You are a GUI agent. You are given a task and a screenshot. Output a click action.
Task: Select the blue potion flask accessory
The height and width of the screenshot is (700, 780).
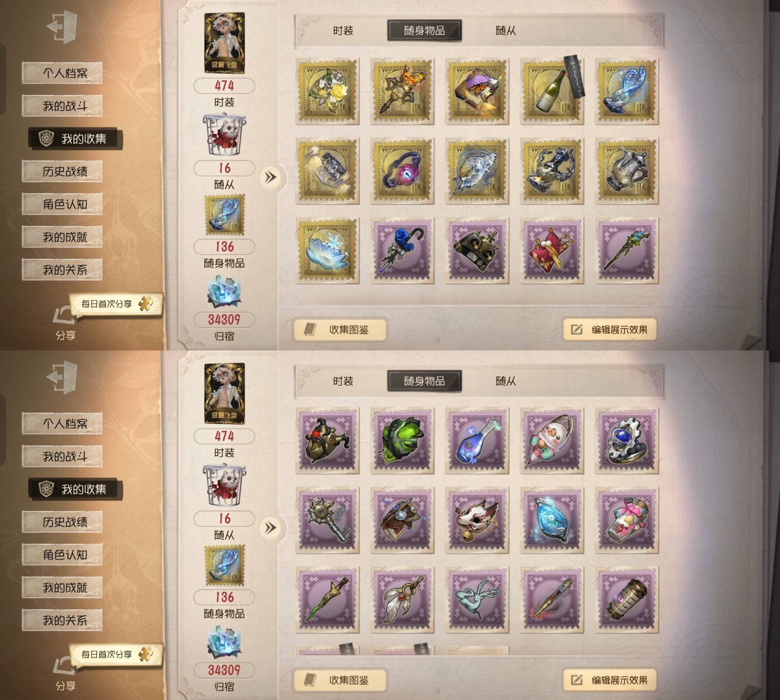(x=477, y=441)
